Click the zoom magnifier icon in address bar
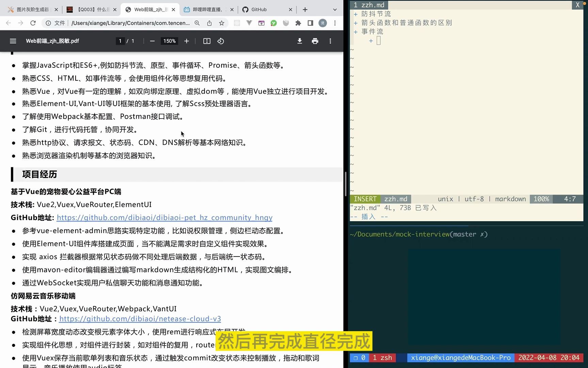 point(197,23)
